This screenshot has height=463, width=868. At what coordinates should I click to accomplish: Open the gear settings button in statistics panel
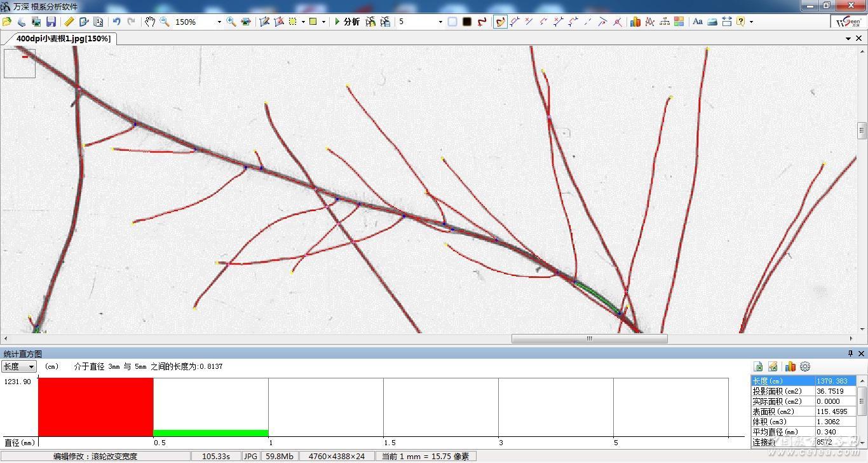pyautogui.click(x=805, y=366)
